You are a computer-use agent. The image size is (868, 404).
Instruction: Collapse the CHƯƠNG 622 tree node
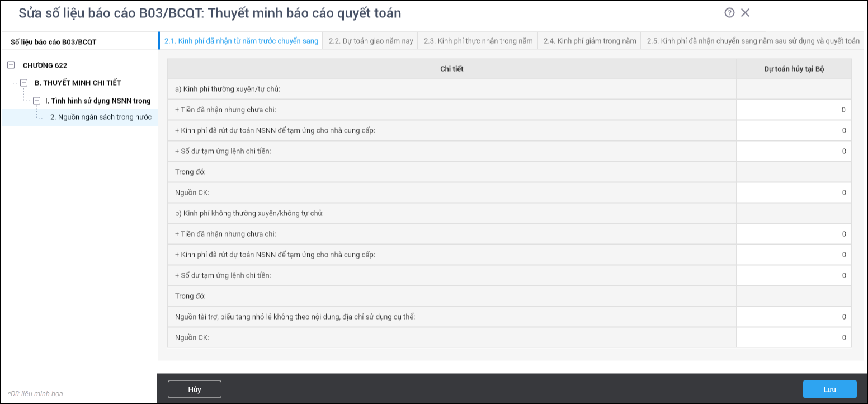point(11,65)
